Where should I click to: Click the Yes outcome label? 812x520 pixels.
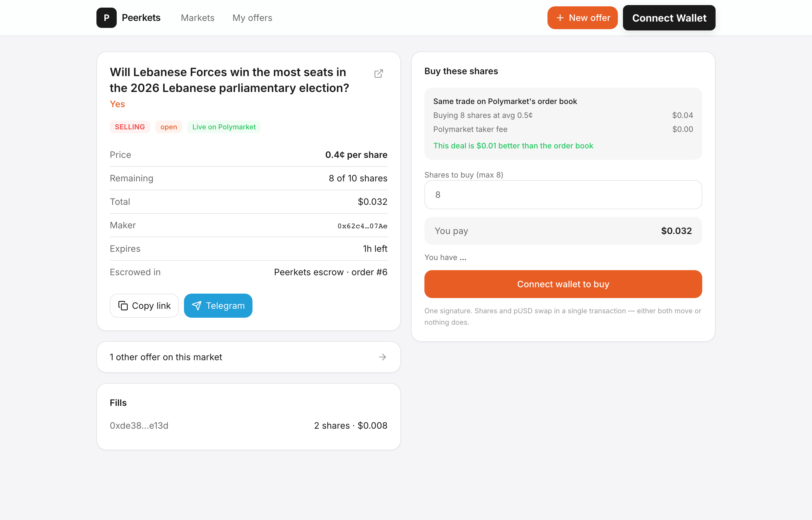(117, 104)
